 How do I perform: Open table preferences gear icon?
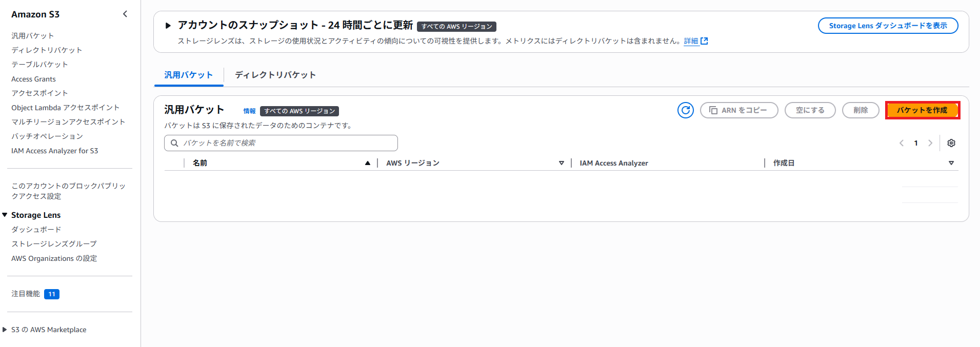tap(951, 143)
